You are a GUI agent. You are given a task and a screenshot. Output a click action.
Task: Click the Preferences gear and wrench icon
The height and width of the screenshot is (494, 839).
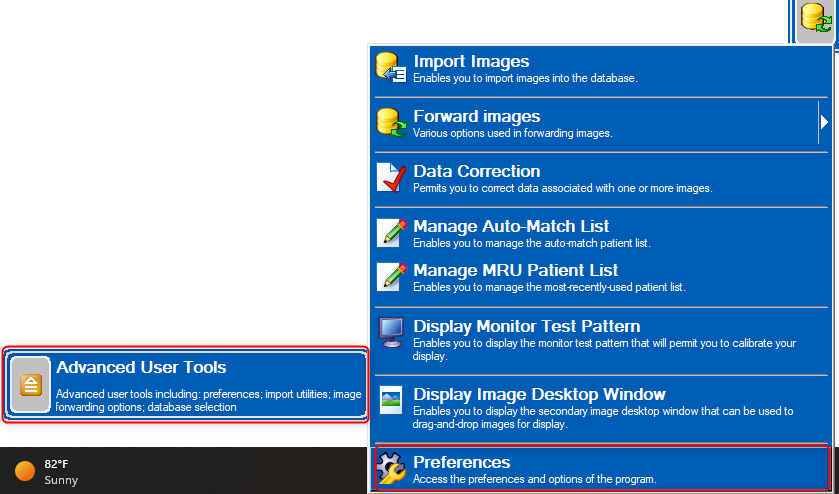coord(391,468)
